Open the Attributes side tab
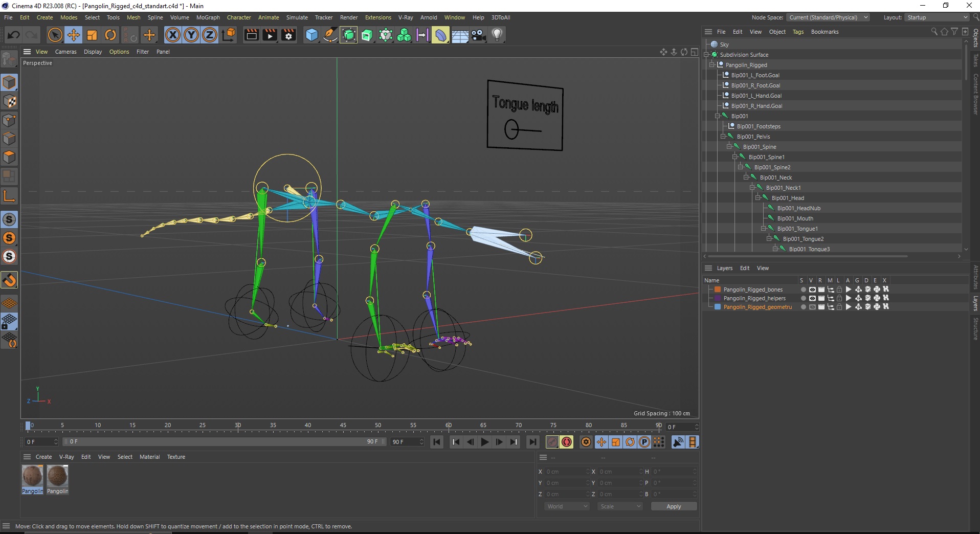This screenshot has height=534, width=980. pos(975,277)
